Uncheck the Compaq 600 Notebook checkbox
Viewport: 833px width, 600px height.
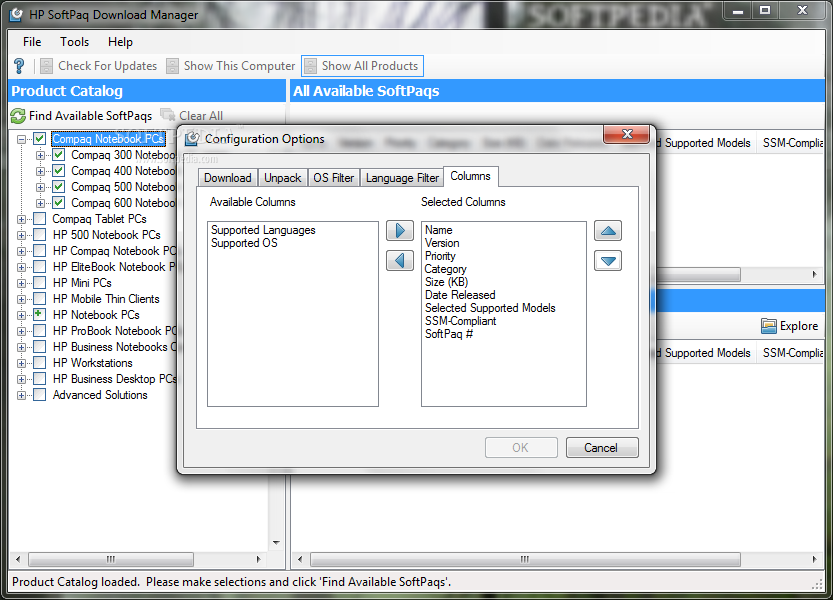(58, 202)
